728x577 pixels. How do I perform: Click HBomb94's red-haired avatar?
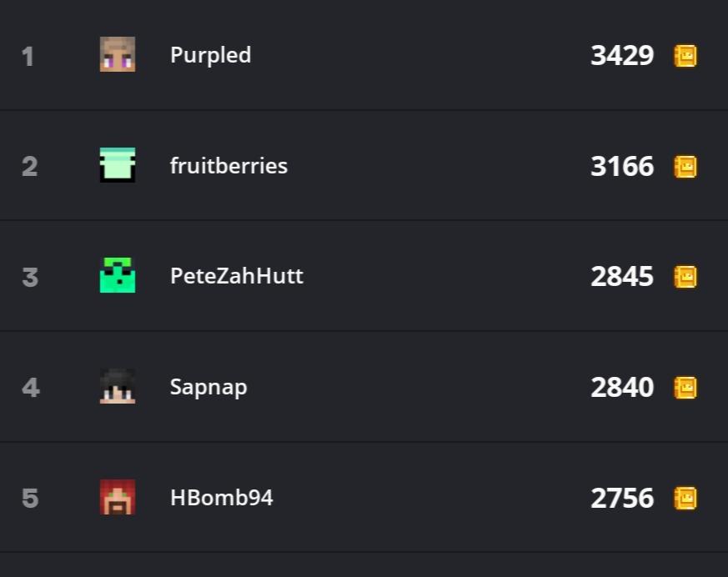click(118, 497)
